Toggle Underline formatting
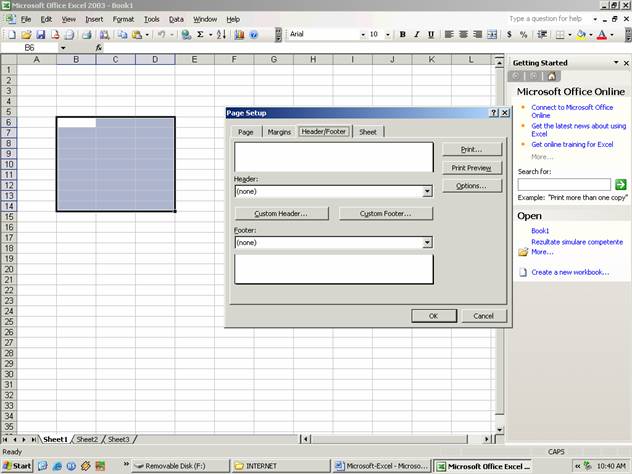The image size is (632, 474). [x=431, y=35]
